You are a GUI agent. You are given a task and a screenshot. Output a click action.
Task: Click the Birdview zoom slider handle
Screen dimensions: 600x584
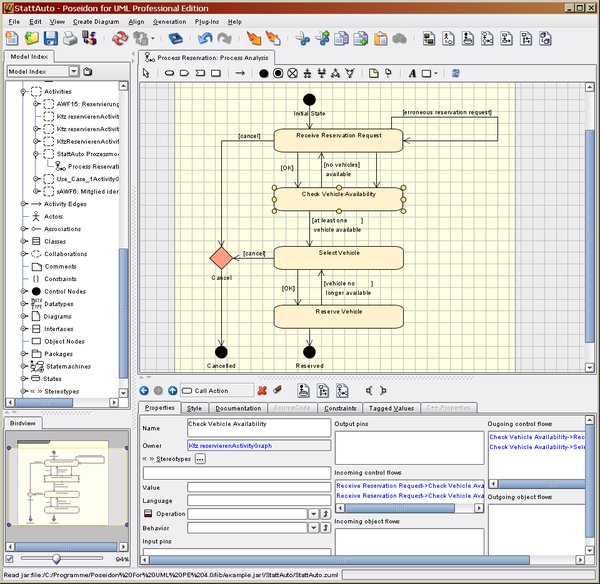(56, 559)
